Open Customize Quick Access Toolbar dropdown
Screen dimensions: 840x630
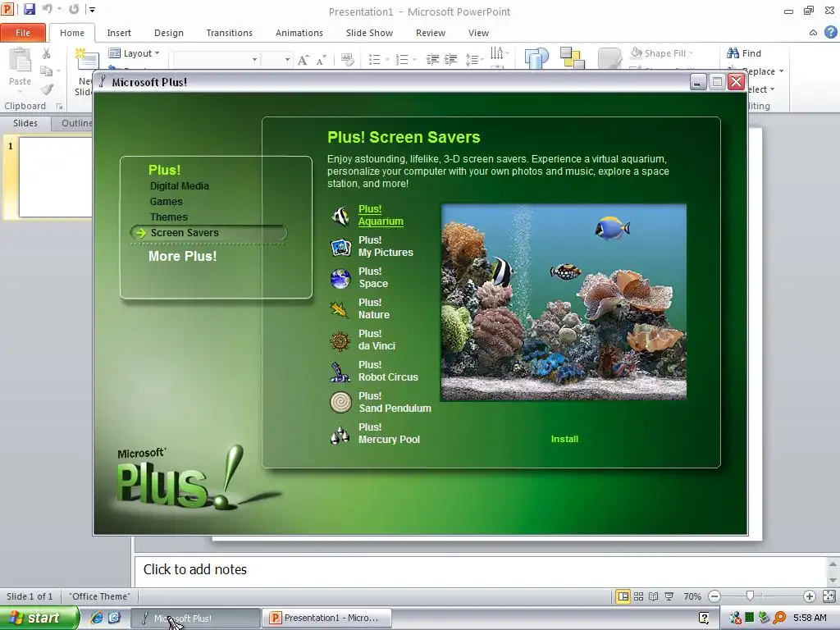click(x=92, y=9)
